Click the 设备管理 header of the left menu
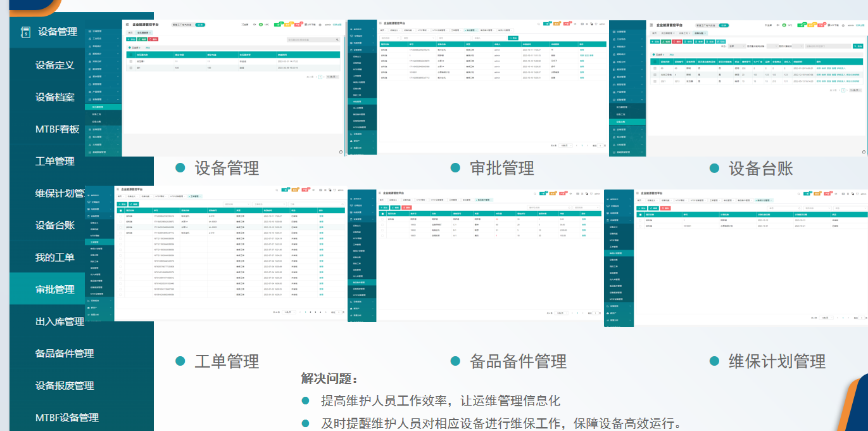The height and width of the screenshot is (431, 868). [58, 32]
